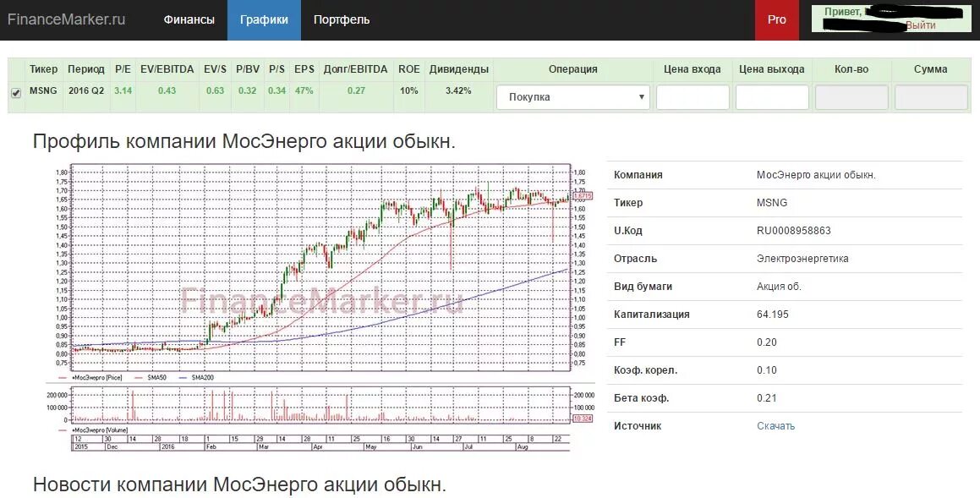Click the Коэф. корел. row label
980x498 pixels.
[646, 370]
